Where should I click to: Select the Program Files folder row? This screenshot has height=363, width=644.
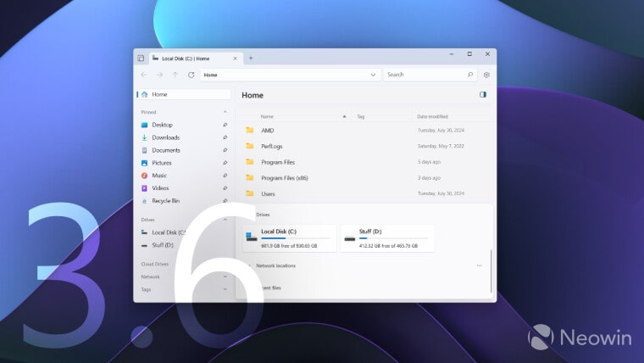pos(364,162)
